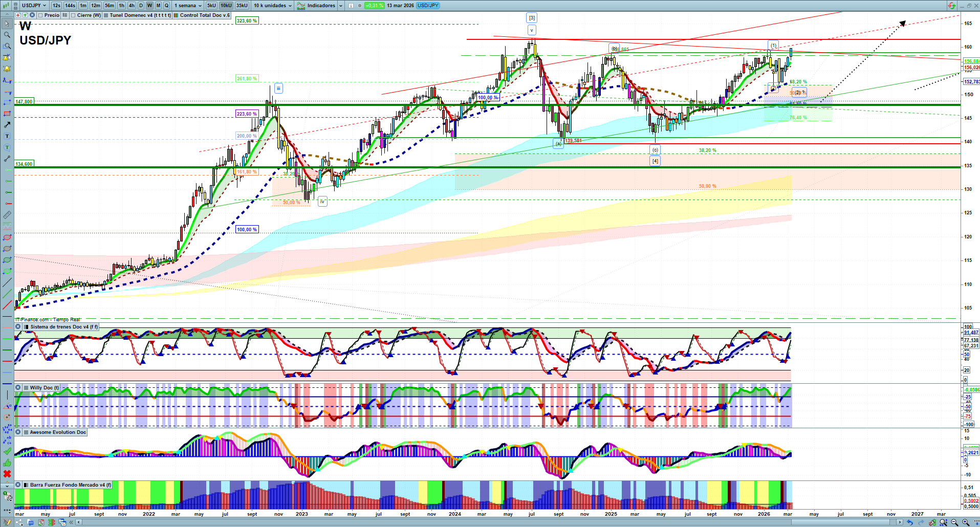Viewport: 980px width, 527px height.
Task: Open the '10 k unidades' dropdown
Action: [x=272, y=6]
